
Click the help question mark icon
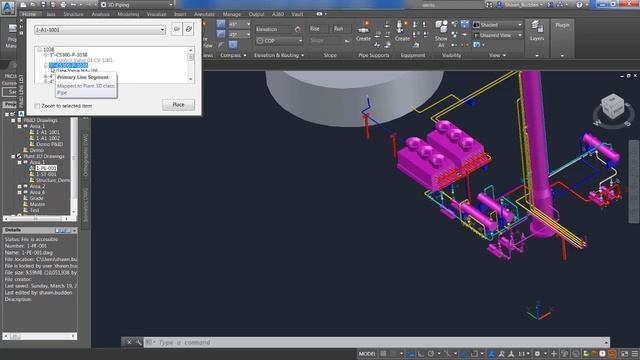coord(579,4)
